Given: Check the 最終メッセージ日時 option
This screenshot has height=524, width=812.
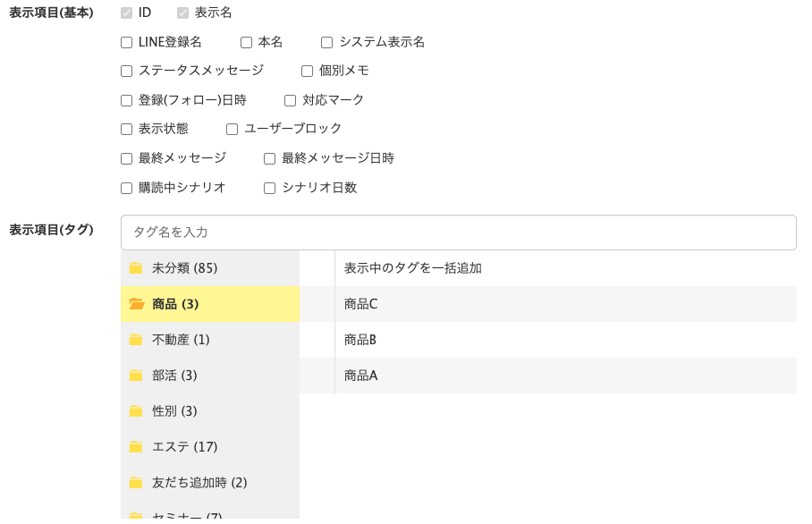Looking at the screenshot, I should 269,158.
